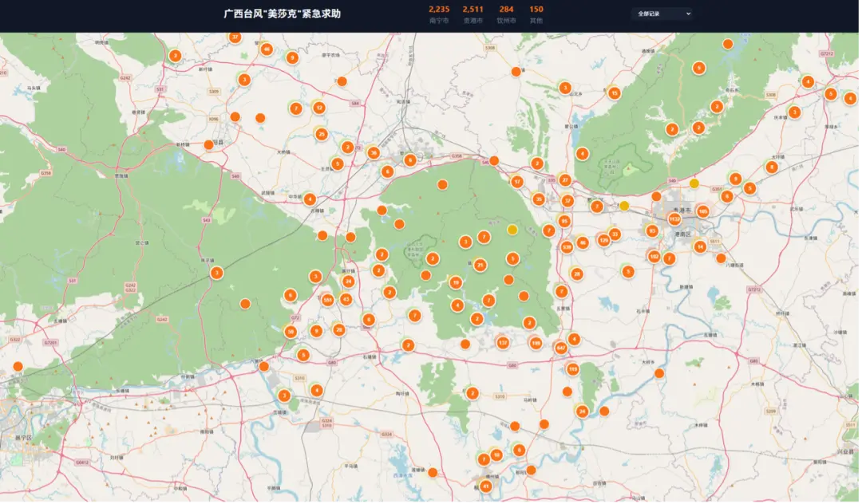Viewport: 862px width, 504px height.
Task: Select the cluster marker numbered 10
Action: (498, 455)
